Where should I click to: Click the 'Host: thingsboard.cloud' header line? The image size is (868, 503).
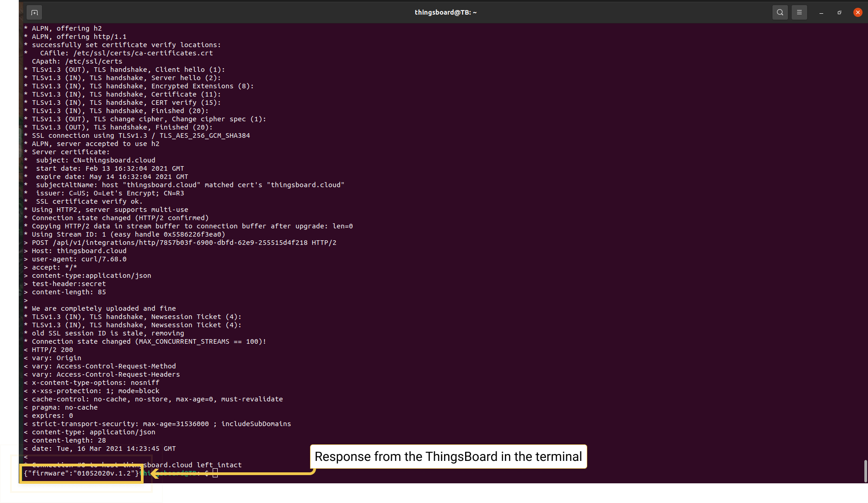[x=75, y=251]
